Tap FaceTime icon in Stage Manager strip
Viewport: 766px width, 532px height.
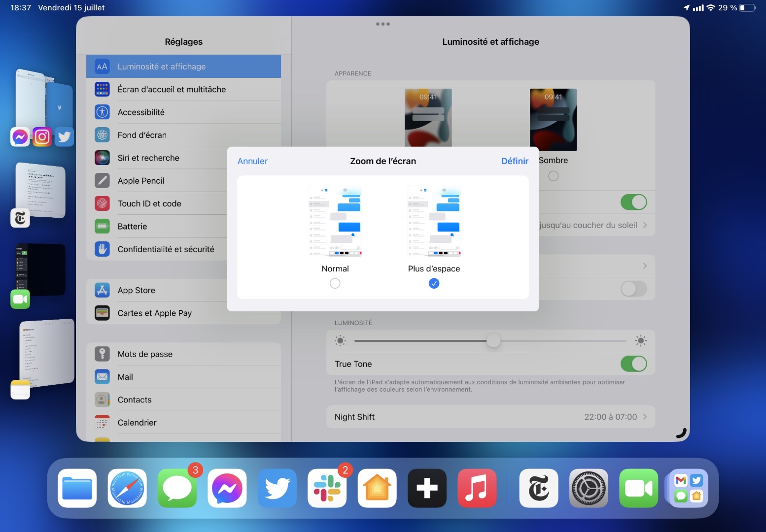[x=20, y=299]
